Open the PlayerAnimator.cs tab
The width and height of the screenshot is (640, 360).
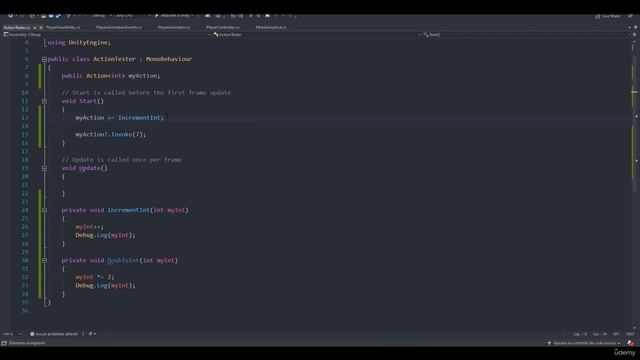tap(174, 27)
